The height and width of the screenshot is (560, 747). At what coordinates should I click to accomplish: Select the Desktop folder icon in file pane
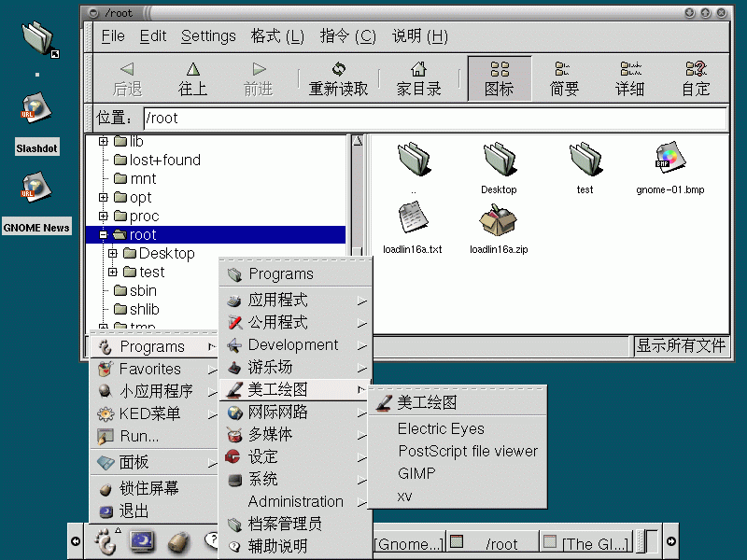click(x=499, y=160)
